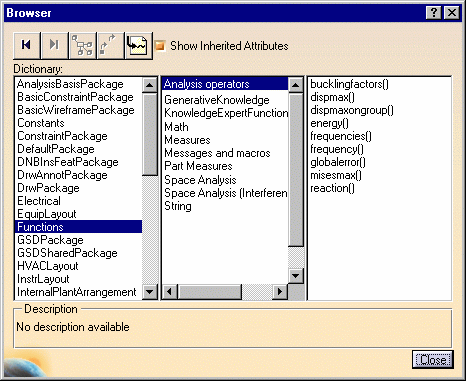Viewport: 466px width, 381px height.
Task: Click the Close button
Action: click(x=433, y=360)
